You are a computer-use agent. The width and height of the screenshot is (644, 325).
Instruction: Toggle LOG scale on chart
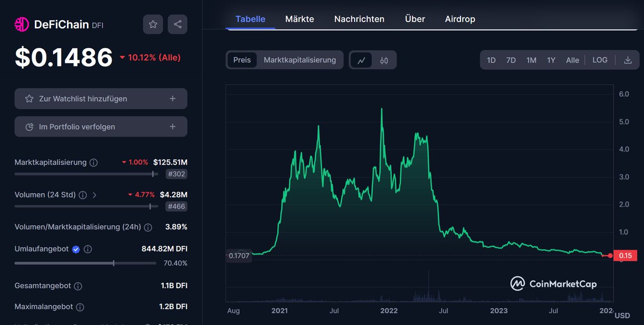[600, 60]
